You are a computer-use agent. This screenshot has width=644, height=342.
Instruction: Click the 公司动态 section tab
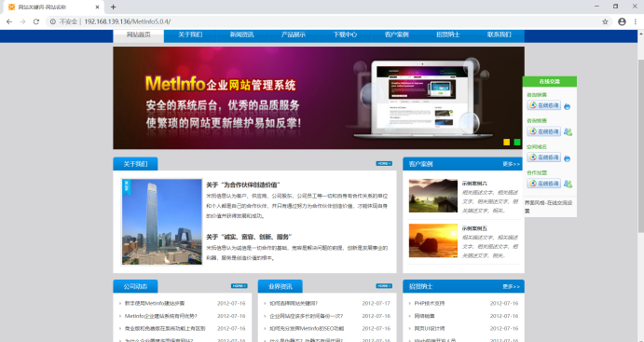tap(135, 286)
